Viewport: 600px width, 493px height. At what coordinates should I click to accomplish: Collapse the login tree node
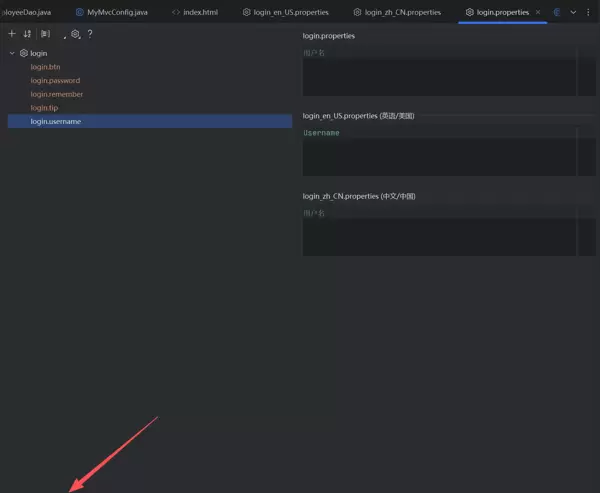[x=11, y=52]
